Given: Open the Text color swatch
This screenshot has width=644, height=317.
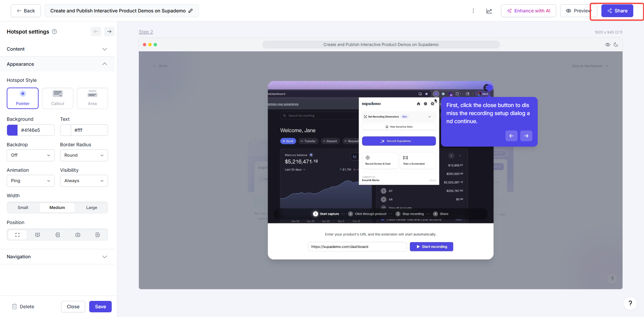Looking at the screenshot, I should (66, 130).
